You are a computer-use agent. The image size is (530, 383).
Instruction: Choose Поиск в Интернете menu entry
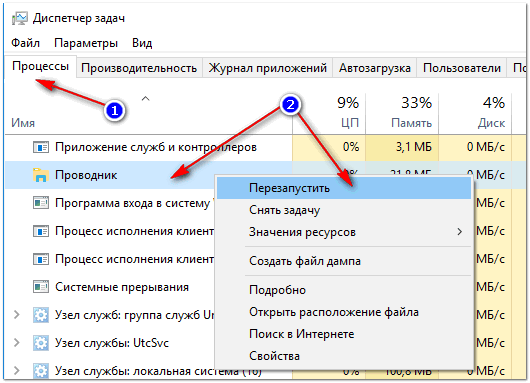pos(344,334)
